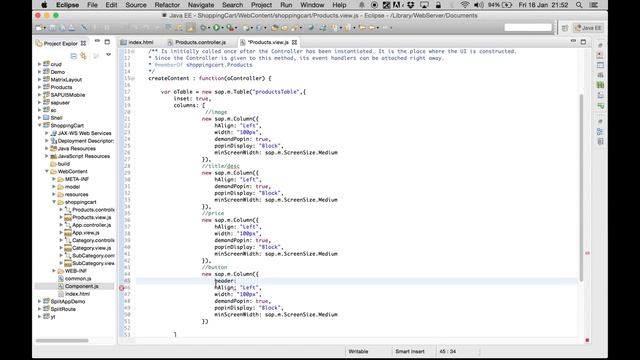Collapse the shoppingcart folder
The height and width of the screenshot is (360, 640).
tap(54, 202)
